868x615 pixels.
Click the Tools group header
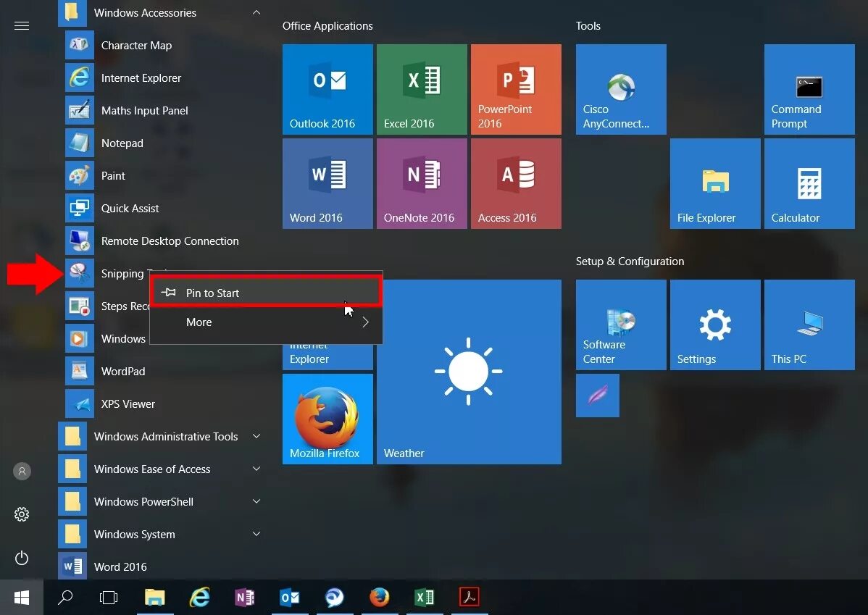(x=588, y=26)
